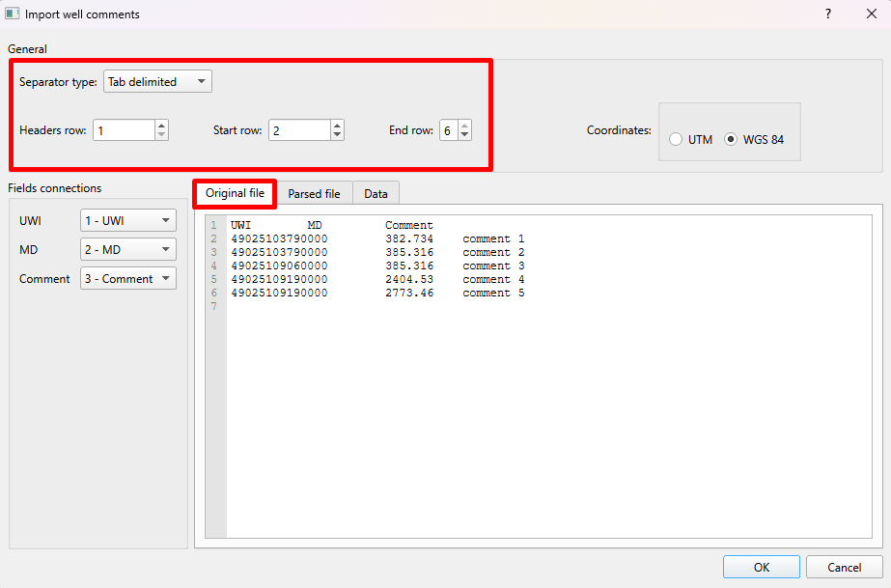Cancel the well comments import
Viewport: 891px width, 588px height.
(844, 567)
